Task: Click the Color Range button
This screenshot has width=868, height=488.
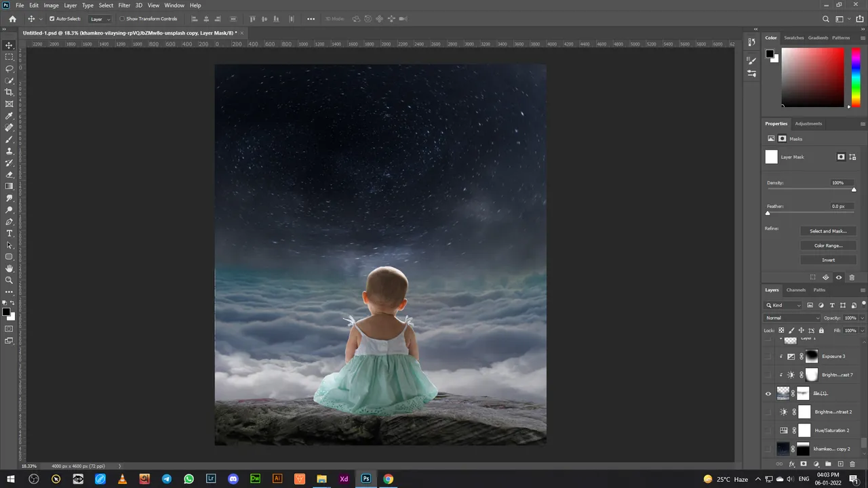Action: point(828,245)
